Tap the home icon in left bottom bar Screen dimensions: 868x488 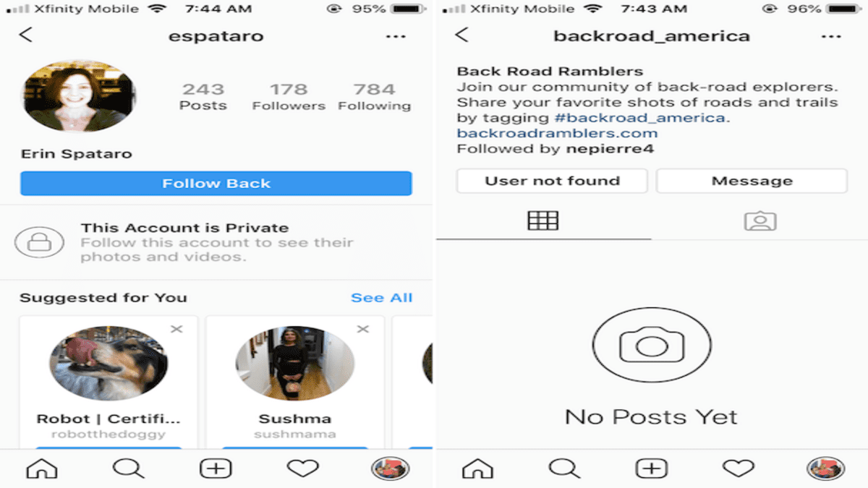(42, 468)
